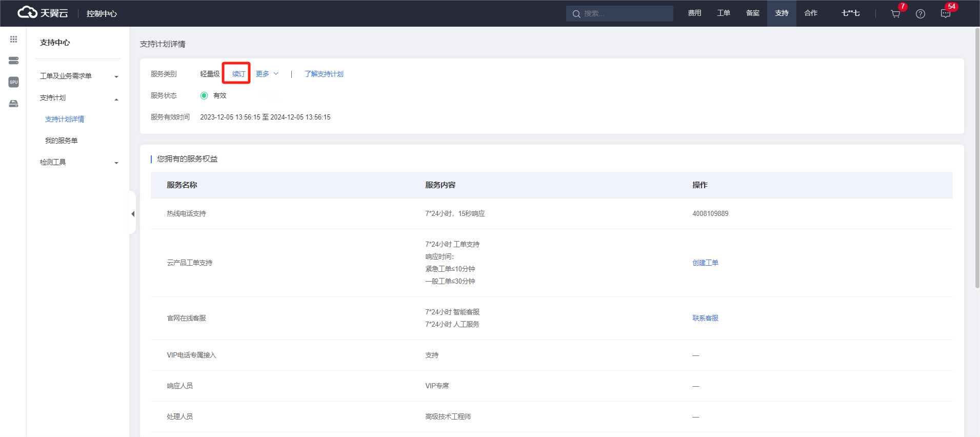Screen dimensions: 980x437
Task: Open the 更多 dropdown
Action: pos(267,74)
